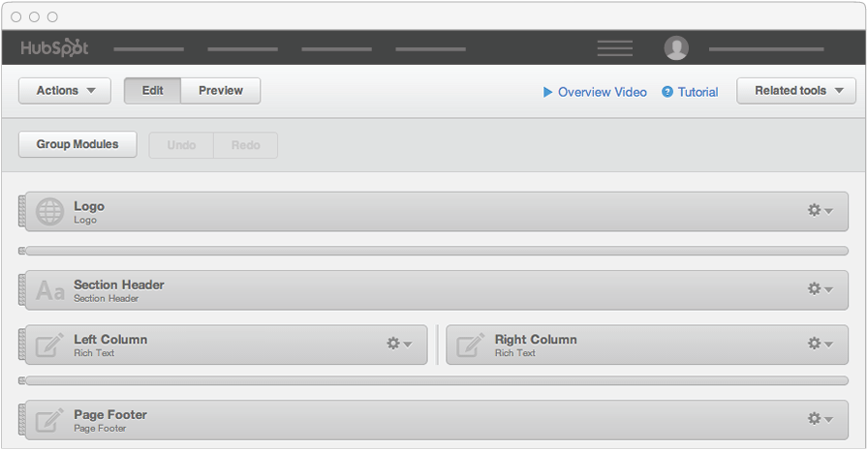
Task: Switch to Preview mode
Action: tap(221, 91)
